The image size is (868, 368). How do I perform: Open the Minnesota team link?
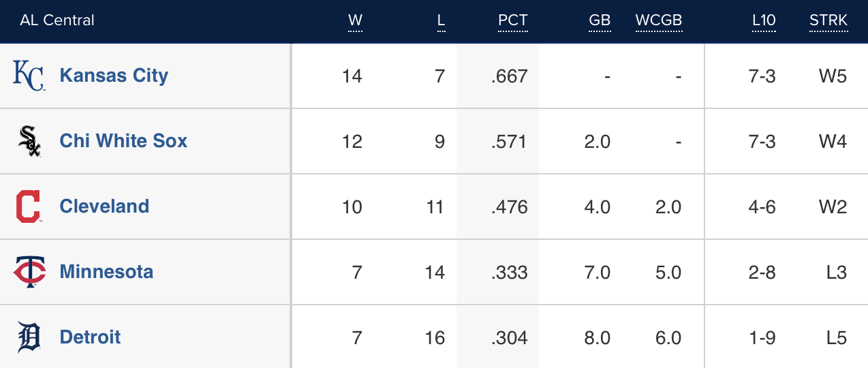[x=106, y=272]
